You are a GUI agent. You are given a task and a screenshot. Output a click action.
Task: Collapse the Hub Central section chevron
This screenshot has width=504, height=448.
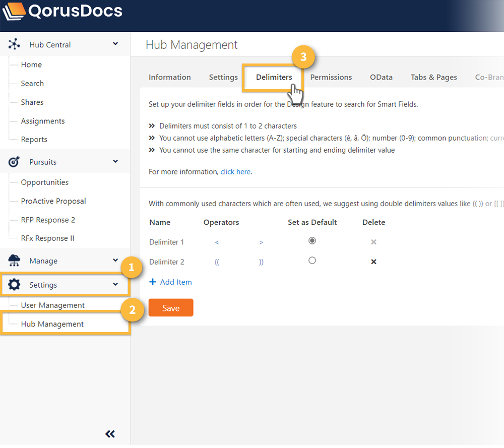115,44
